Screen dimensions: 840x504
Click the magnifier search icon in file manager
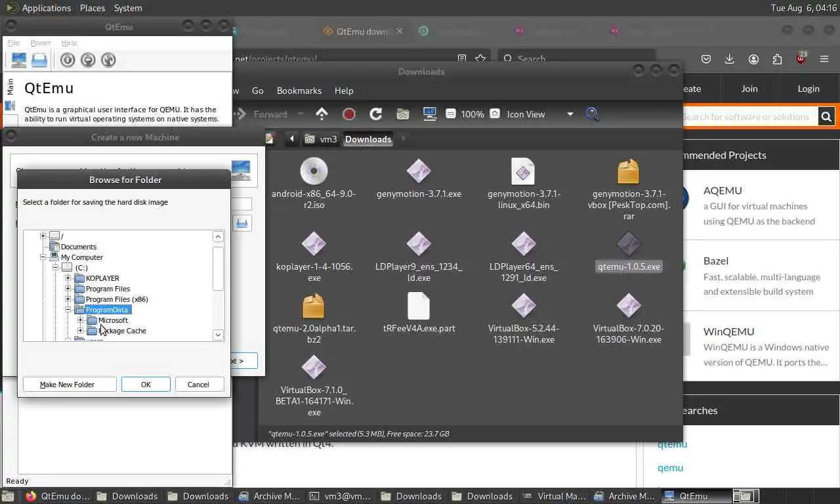(x=592, y=114)
